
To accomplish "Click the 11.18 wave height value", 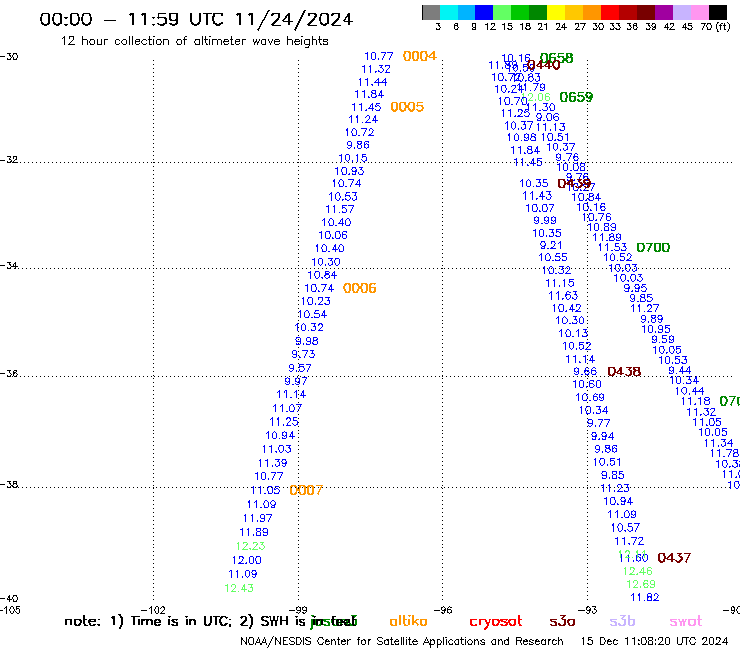I will click(696, 401).
